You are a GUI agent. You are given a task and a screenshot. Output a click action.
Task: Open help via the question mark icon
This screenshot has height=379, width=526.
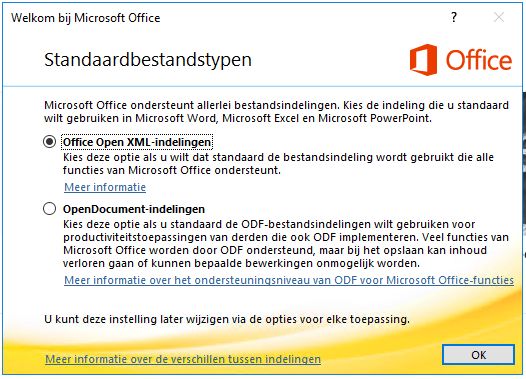click(454, 17)
